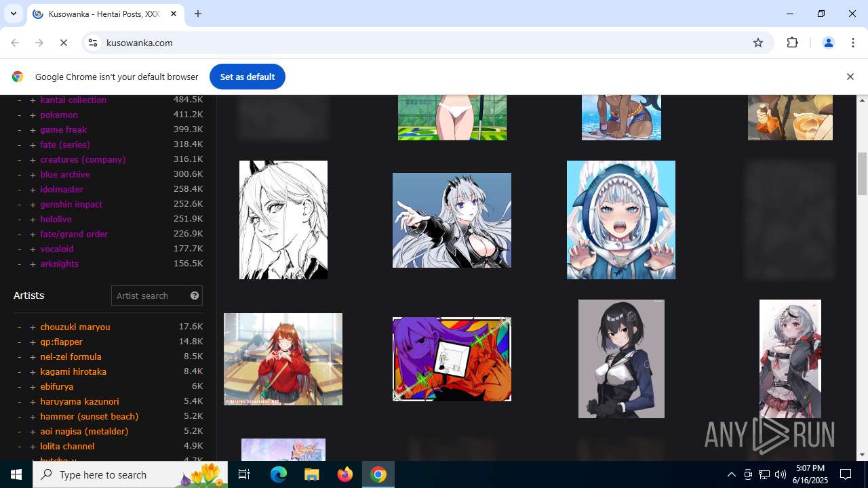Include the kantai collection tag with plus
The width and height of the screenshot is (868, 488).
(33, 100)
